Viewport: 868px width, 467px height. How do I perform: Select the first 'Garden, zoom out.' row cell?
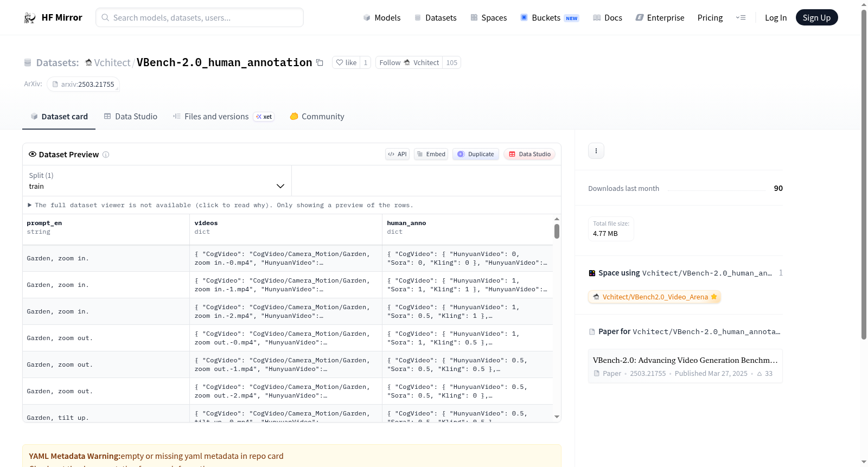click(106, 338)
